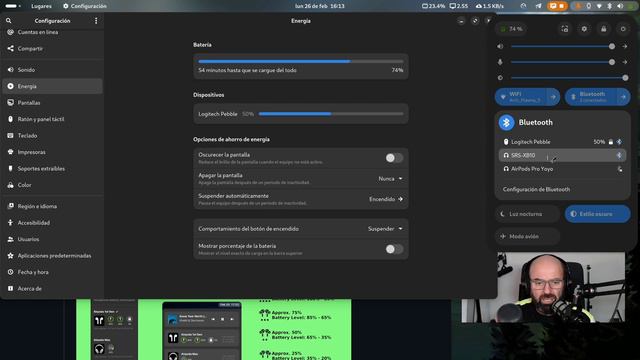This screenshot has height=360, width=640.
Task: Open settings gear in quick panel
Action: pos(584,29)
